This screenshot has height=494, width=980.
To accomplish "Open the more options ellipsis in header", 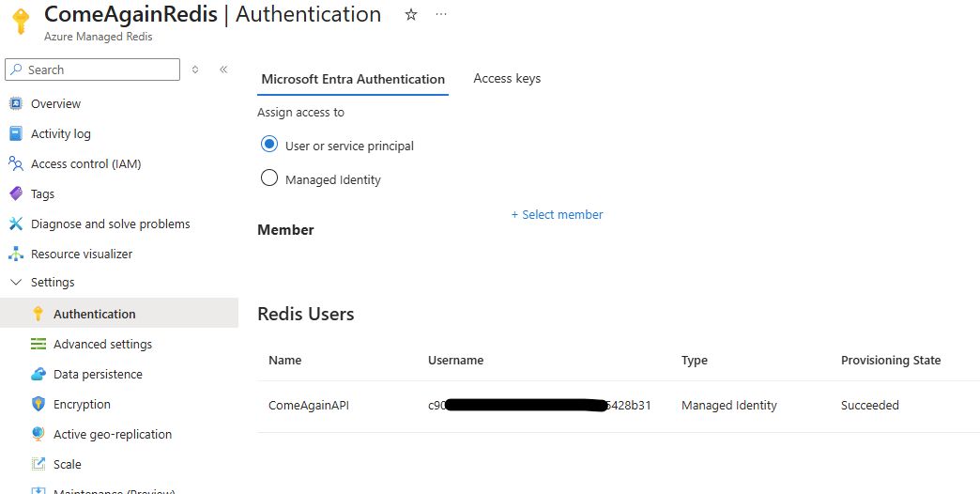I will (x=441, y=14).
